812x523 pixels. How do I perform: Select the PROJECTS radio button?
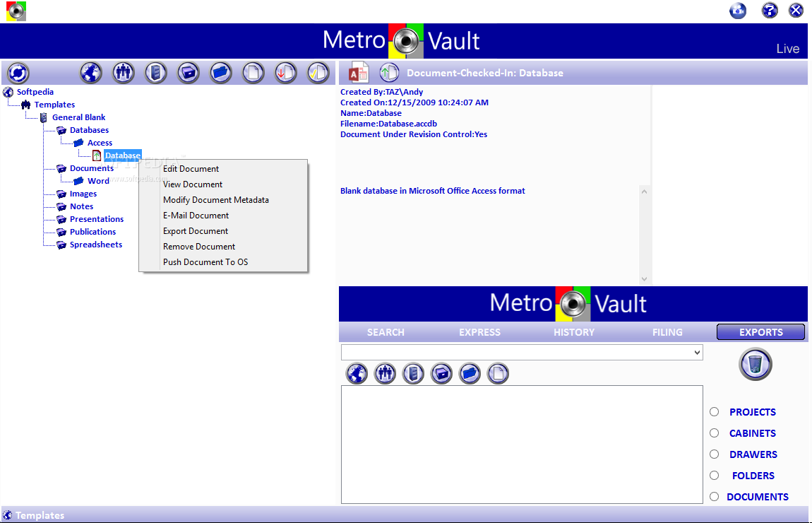click(714, 411)
